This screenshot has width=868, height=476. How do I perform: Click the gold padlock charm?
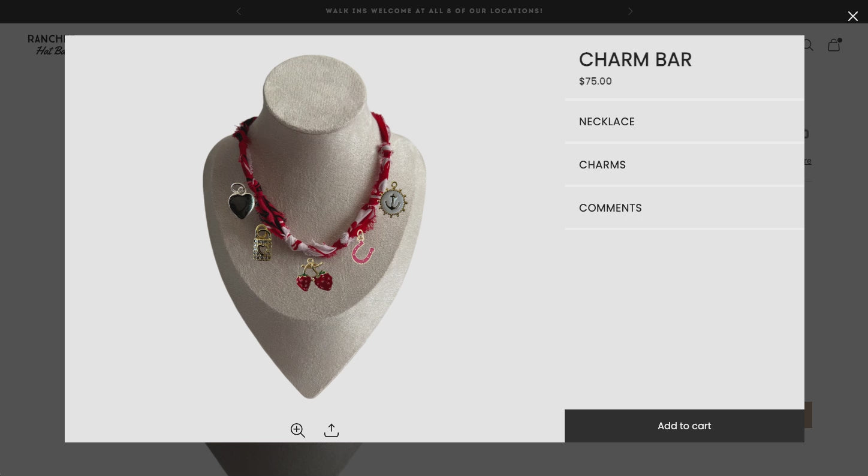263,243
